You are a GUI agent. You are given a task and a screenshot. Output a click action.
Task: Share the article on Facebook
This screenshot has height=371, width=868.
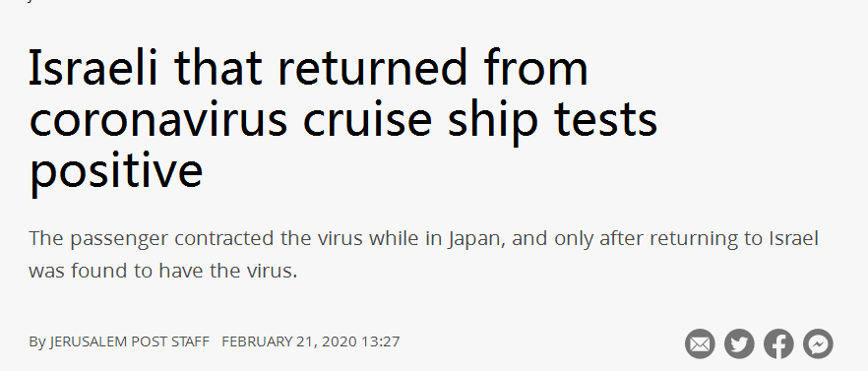778,343
